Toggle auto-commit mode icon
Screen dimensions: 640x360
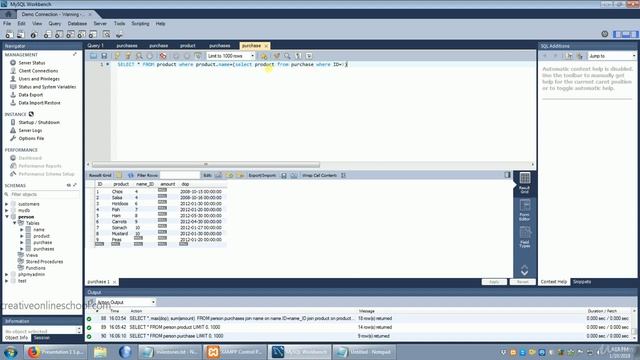(x=198, y=56)
